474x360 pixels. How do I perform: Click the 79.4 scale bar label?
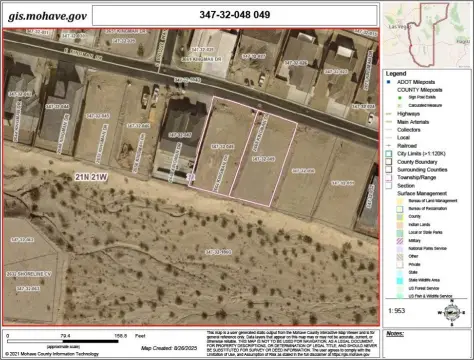tap(65, 336)
